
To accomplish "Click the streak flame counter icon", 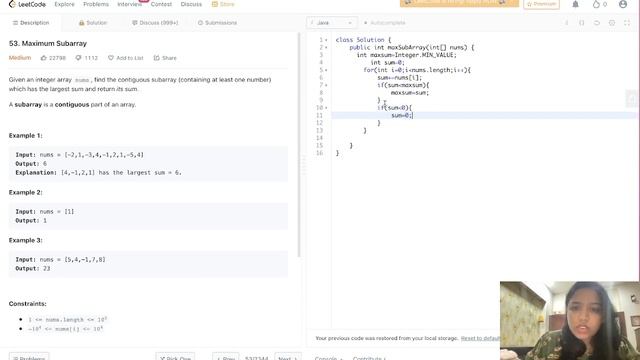I will pos(596,4).
